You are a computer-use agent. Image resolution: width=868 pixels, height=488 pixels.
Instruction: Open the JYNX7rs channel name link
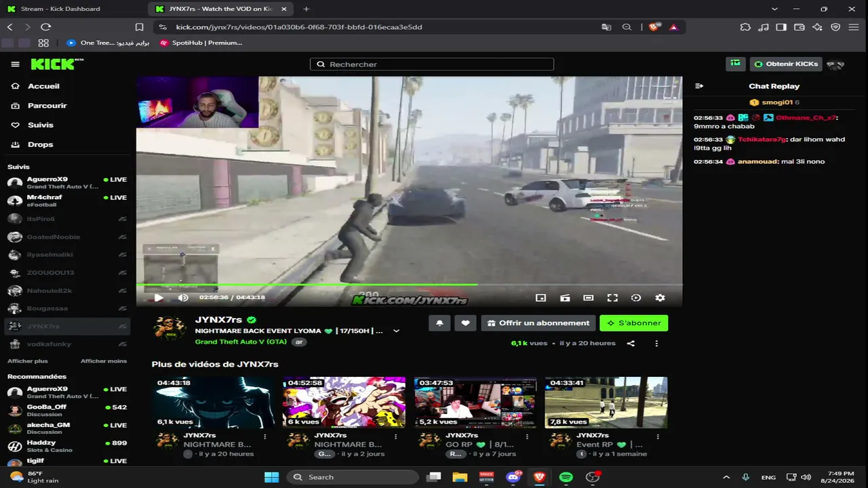coord(218,320)
